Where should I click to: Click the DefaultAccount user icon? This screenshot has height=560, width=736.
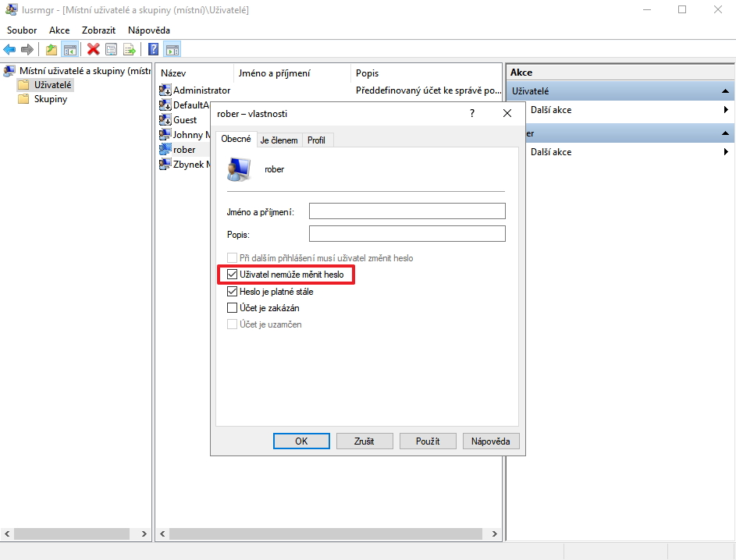pyautogui.click(x=165, y=105)
